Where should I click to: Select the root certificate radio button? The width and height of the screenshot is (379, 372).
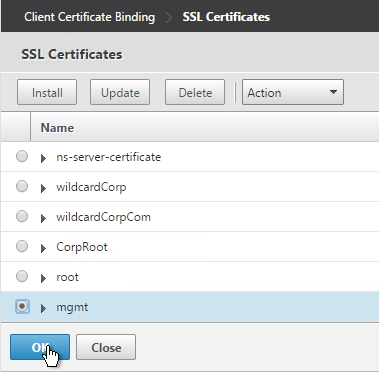22,276
